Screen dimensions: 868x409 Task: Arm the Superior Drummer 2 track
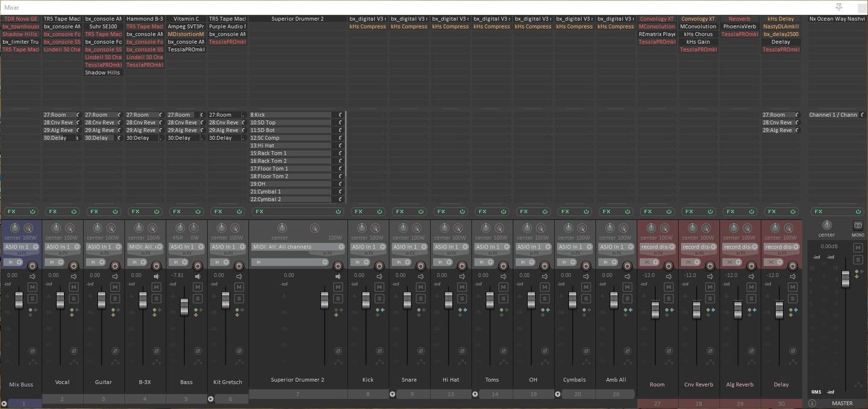[x=338, y=266]
